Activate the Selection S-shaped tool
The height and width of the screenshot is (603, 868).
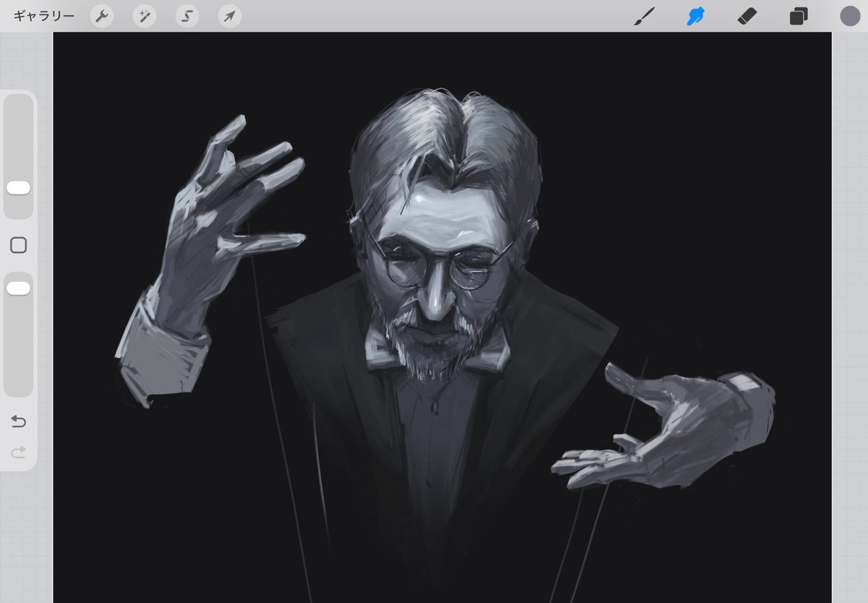pyautogui.click(x=187, y=16)
